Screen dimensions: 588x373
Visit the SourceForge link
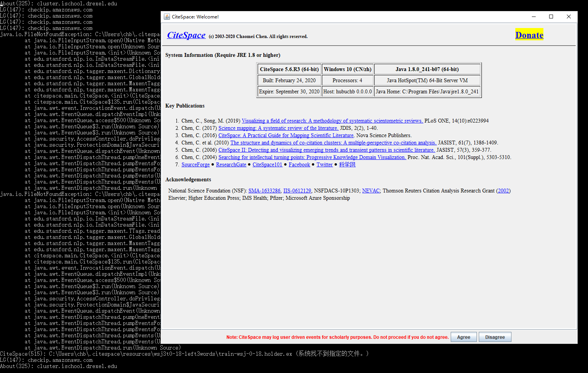pos(195,164)
